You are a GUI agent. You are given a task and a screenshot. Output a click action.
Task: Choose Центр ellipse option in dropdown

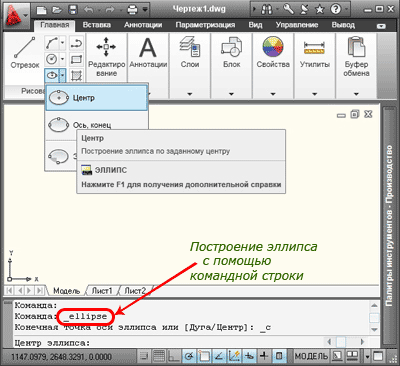(96, 98)
